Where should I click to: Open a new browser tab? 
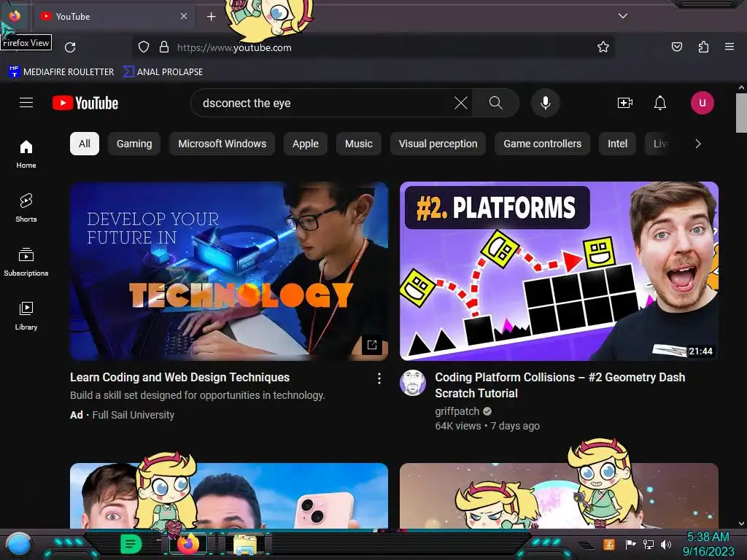coord(211,17)
